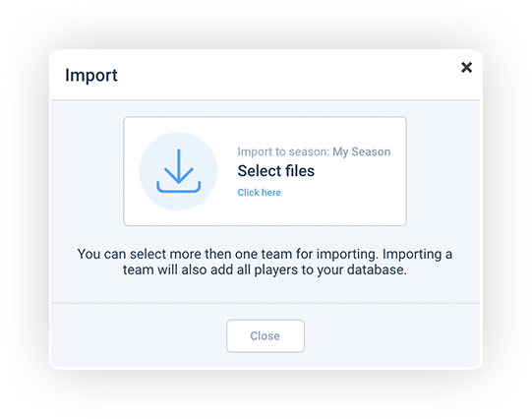This screenshot has height=419, width=532.
Task: Choose files using the blue Click here text
Action: (259, 193)
